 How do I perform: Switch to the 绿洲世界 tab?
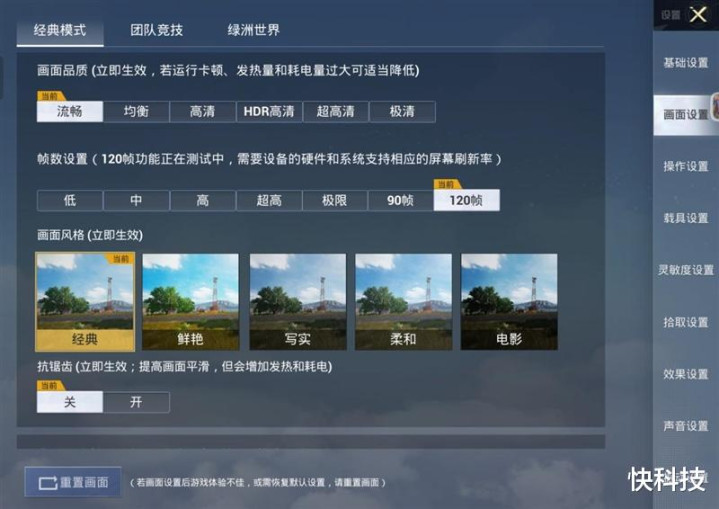254,30
